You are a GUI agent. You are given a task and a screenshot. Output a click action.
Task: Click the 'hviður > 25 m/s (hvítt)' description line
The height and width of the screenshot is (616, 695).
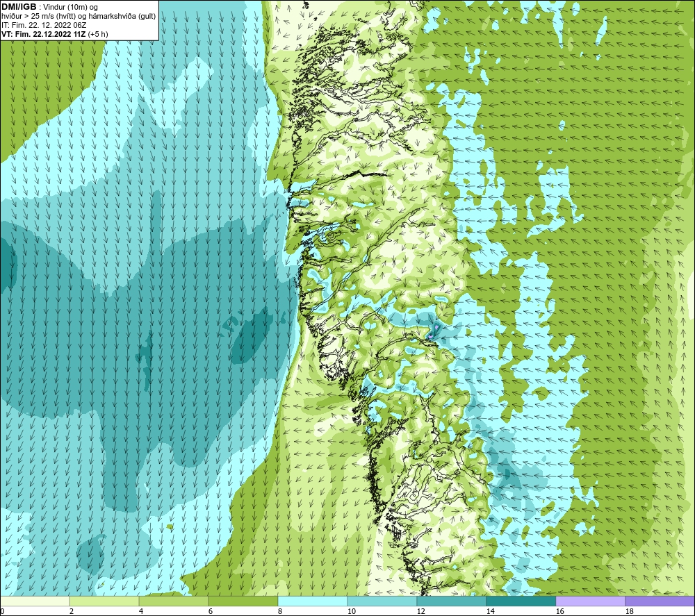[x=79, y=17]
